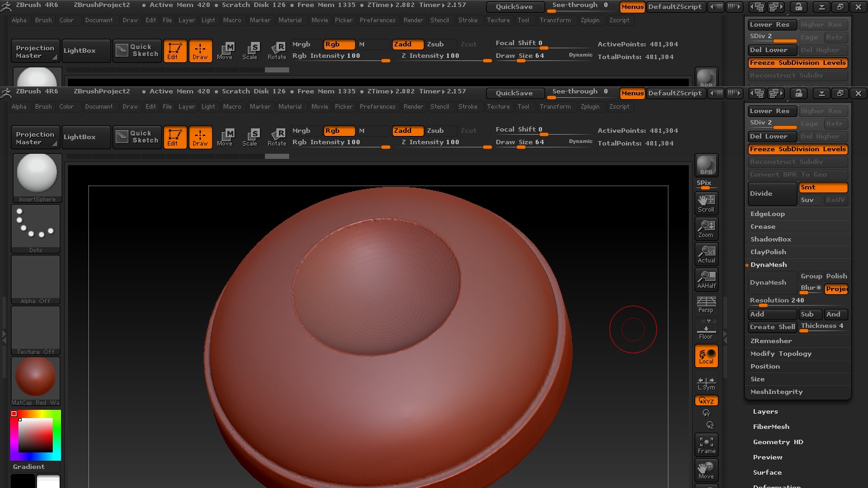Screen dimensions: 868x488
Task: Frame the mesh in the viewport
Action: pos(706,444)
